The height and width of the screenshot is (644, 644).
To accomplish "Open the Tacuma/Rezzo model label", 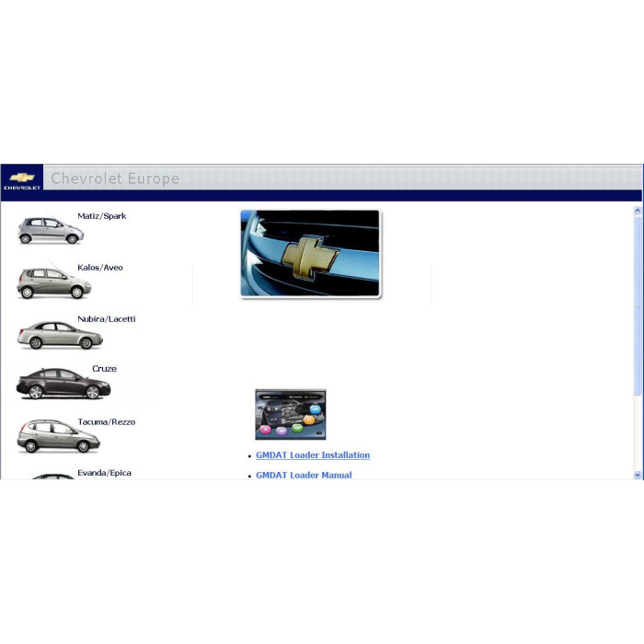I will [x=107, y=421].
